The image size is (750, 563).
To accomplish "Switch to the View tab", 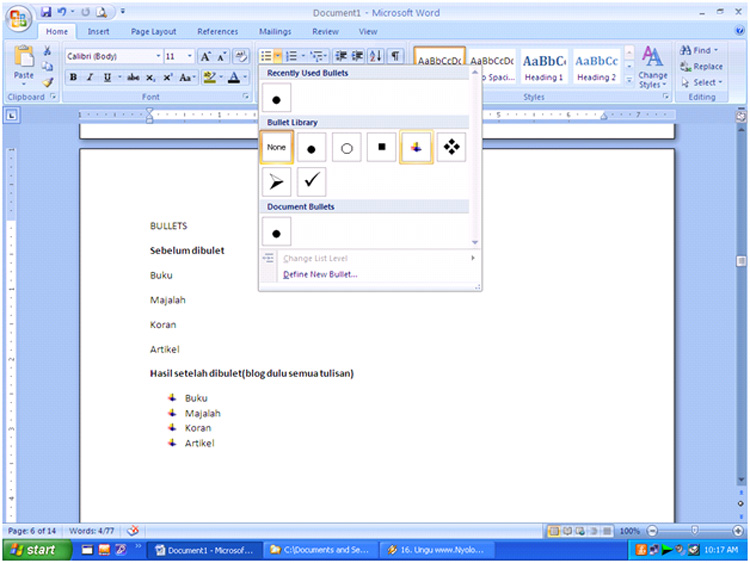I will coord(368,31).
